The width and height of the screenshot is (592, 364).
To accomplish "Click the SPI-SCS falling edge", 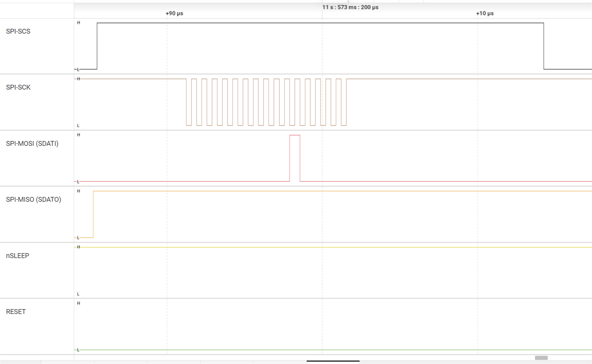I will pyautogui.click(x=544, y=46).
